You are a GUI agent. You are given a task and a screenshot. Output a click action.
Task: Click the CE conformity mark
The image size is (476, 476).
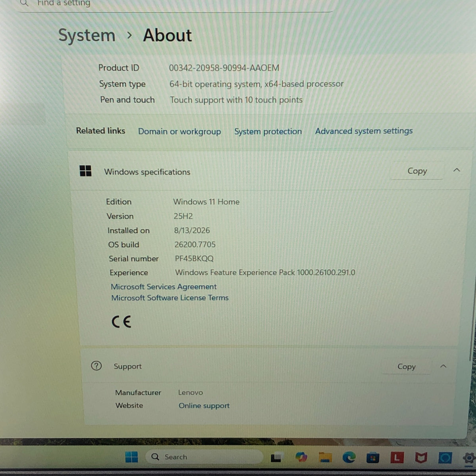pyautogui.click(x=121, y=321)
